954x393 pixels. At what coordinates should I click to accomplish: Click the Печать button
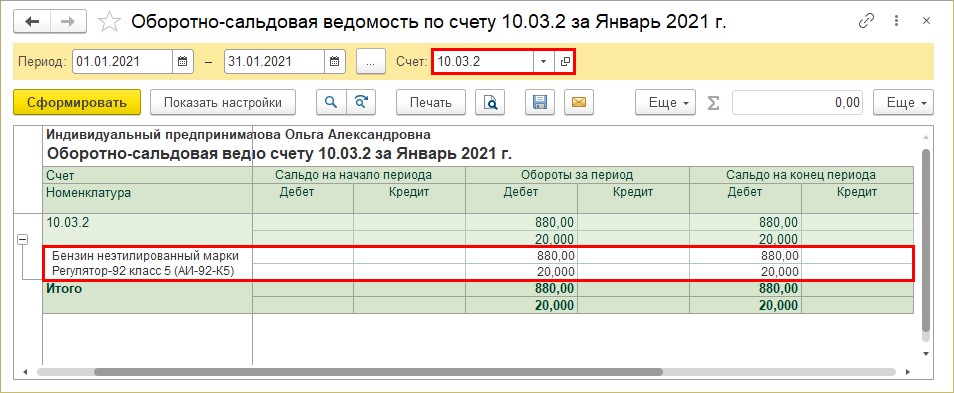point(431,102)
